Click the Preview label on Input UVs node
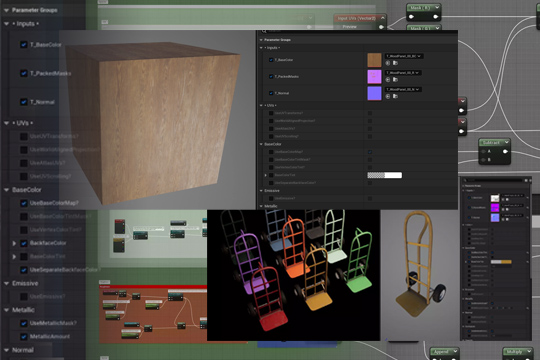 pos(349,27)
